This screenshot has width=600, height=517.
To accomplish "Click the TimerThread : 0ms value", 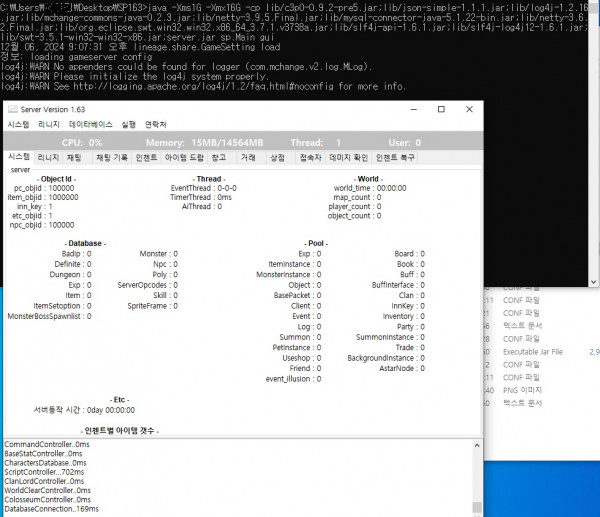I will coord(201,197).
